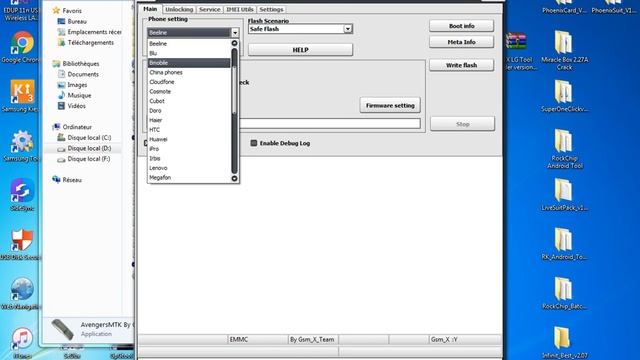Collapse the Beeline phone brand dropdown
640x360 pixels.
(235, 33)
